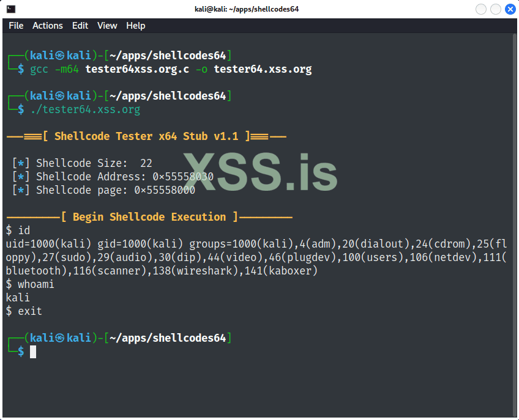Open the File menu
The height and width of the screenshot is (420, 519).
(x=16, y=25)
